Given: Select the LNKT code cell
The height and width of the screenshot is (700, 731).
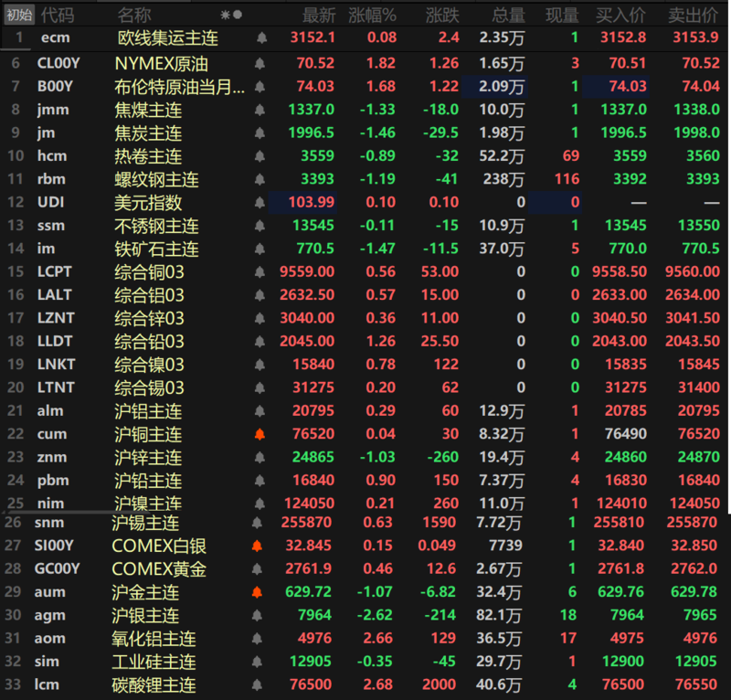Looking at the screenshot, I should (x=56, y=365).
